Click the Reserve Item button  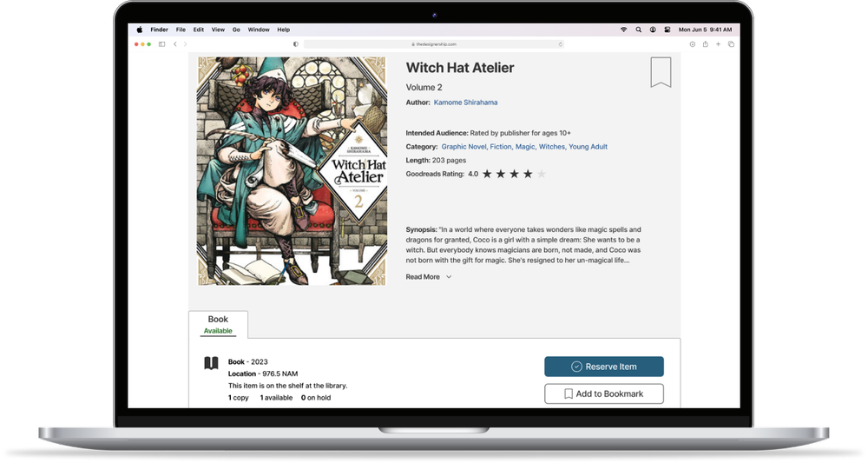pyautogui.click(x=604, y=367)
